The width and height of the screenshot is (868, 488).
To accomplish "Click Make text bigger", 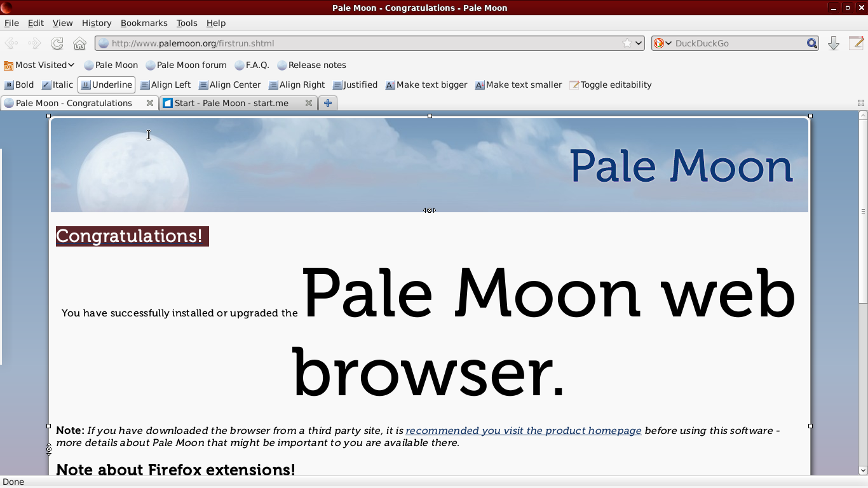I will point(426,85).
